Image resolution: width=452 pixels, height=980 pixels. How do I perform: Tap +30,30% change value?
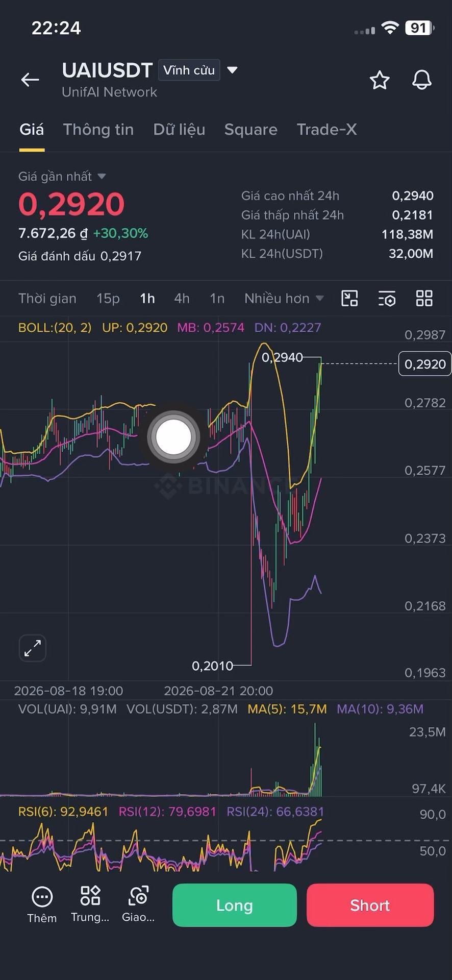120,234
